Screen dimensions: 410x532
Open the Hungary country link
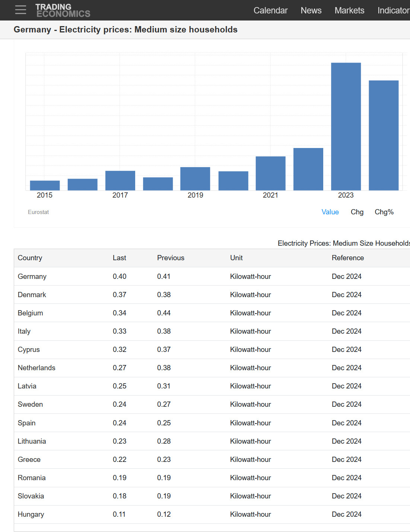coord(31,514)
